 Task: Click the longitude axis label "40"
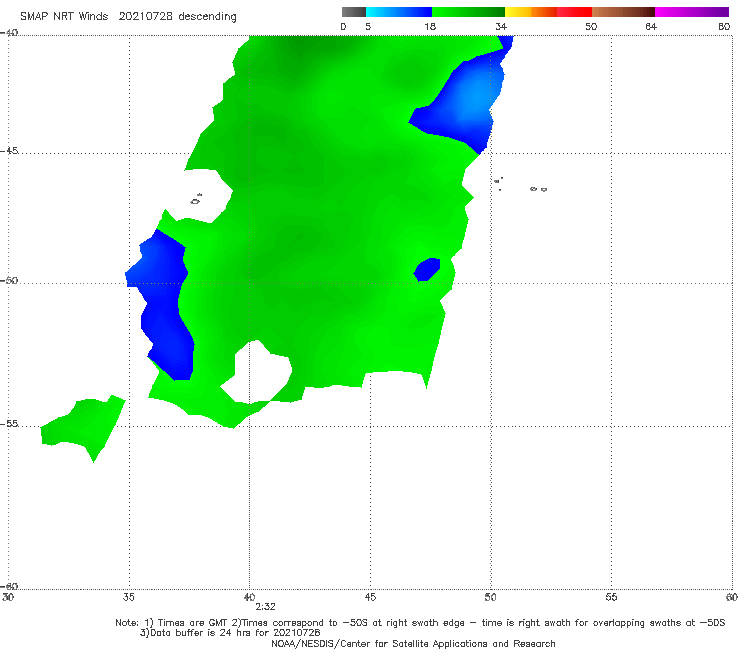point(249,597)
